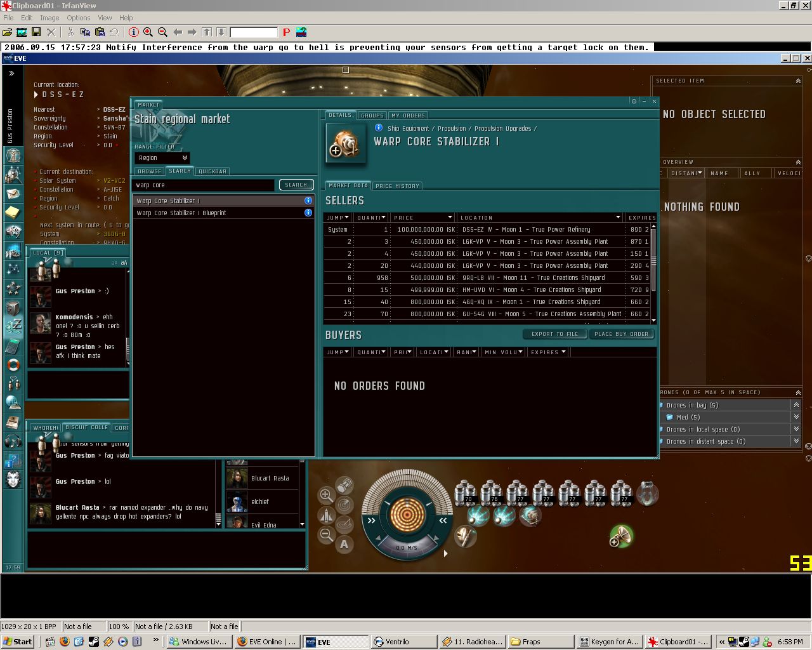
Task: Click the HUD zoom-in magnifier button
Action: click(326, 495)
